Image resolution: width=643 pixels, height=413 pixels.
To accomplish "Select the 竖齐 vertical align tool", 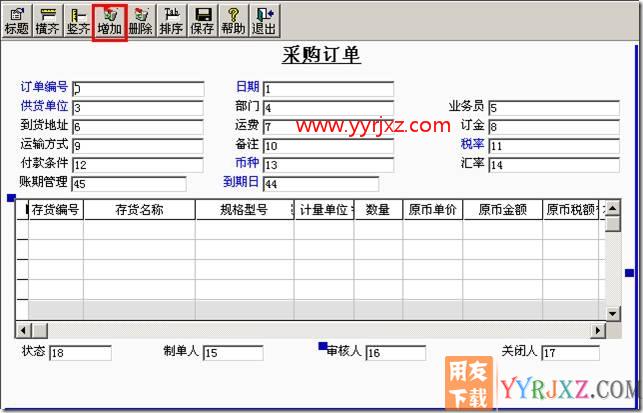I will [78, 21].
